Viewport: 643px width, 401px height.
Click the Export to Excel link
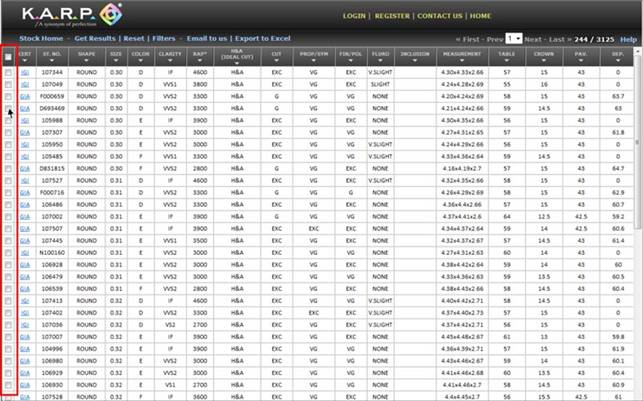pos(264,38)
